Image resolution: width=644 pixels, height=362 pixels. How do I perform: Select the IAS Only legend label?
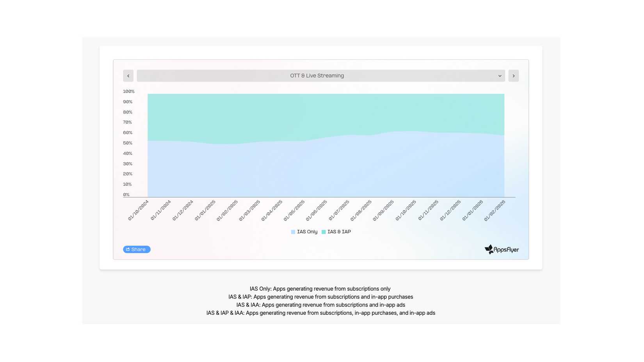point(307,232)
